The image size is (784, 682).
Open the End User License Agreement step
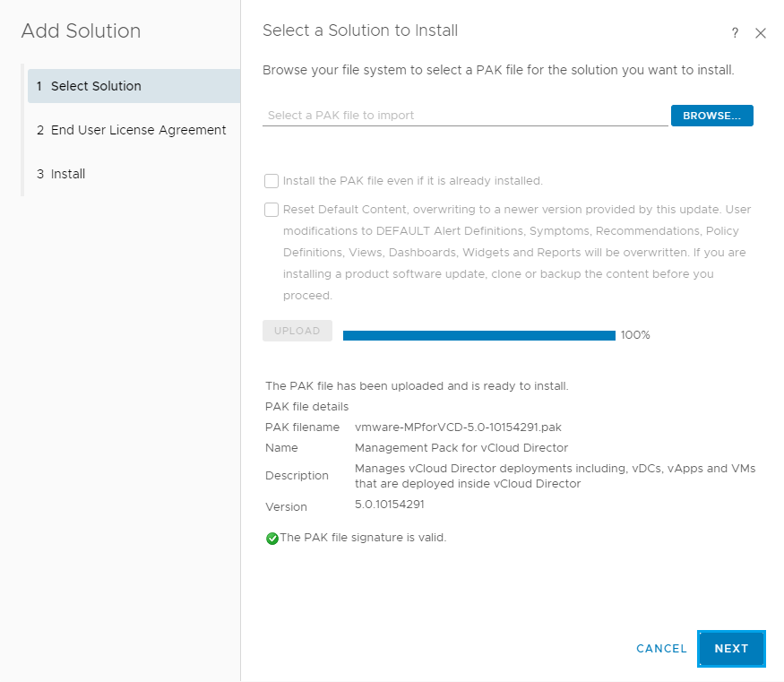coord(138,130)
